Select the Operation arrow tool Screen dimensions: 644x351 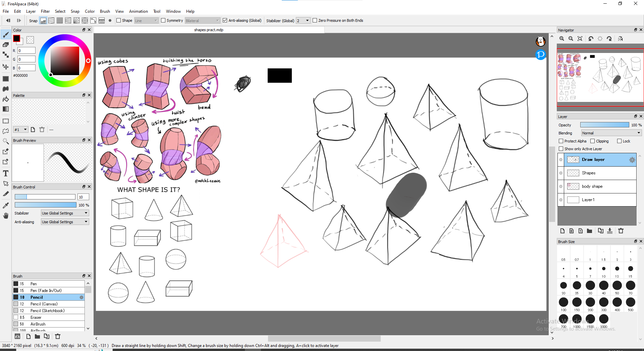[6, 183]
